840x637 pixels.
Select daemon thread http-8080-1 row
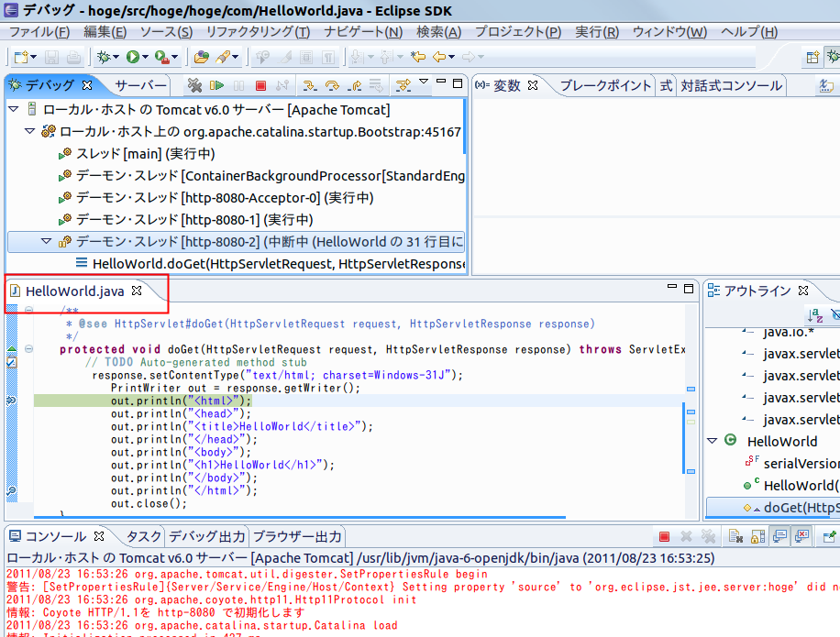236,219
